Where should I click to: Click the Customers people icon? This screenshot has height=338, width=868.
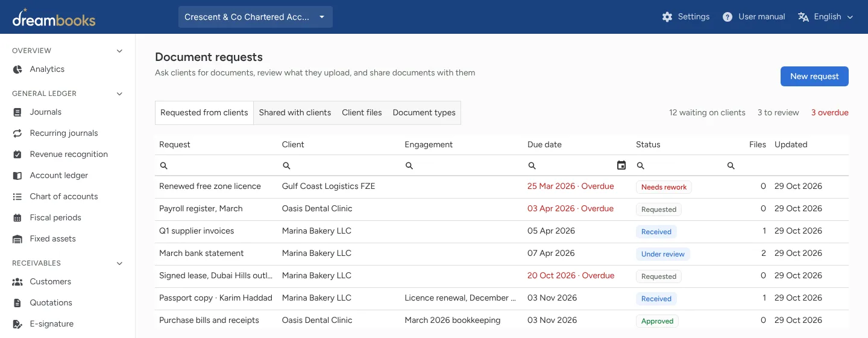tap(17, 282)
